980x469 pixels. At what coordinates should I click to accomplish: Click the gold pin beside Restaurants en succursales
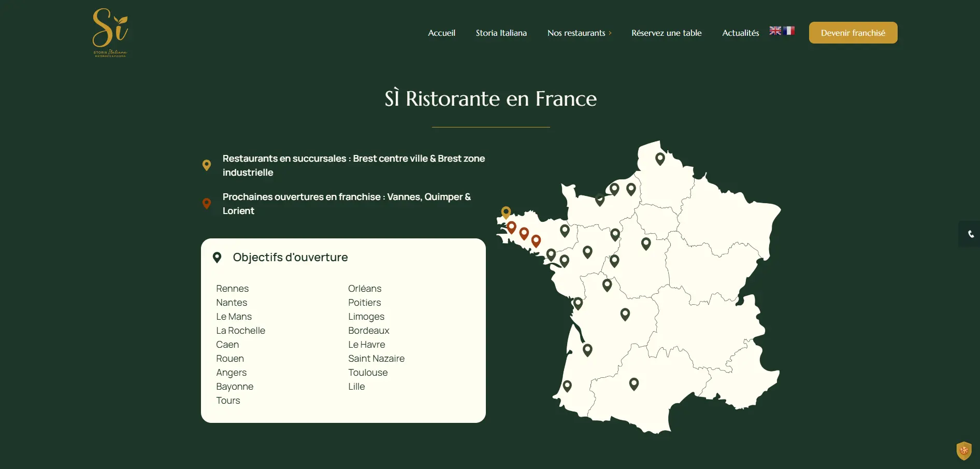click(207, 165)
